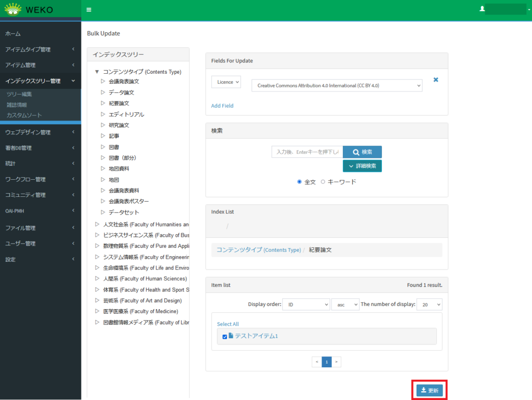
Task: Click the WEKO logo icon
Action: pyautogui.click(x=13, y=9)
